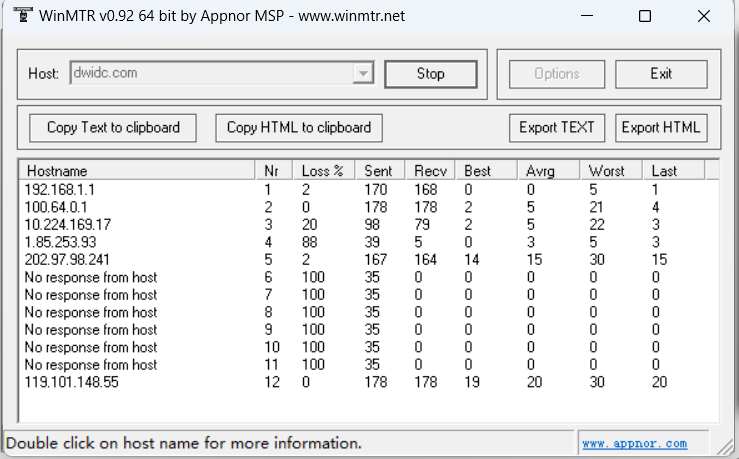
Task: Stop the running trace
Action: coord(431,74)
